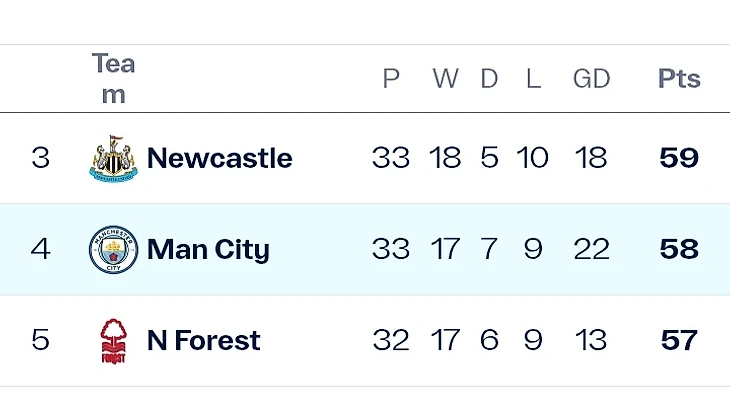Screen dimensions: 730x408
Task: Open the Newcastle team link
Action: pos(219,159)
